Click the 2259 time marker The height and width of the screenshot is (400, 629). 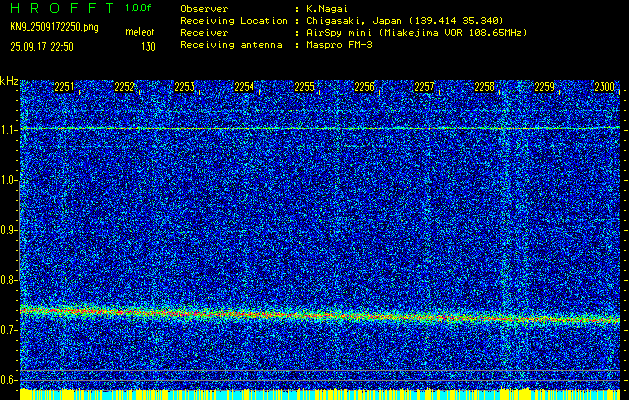point(544,87)
